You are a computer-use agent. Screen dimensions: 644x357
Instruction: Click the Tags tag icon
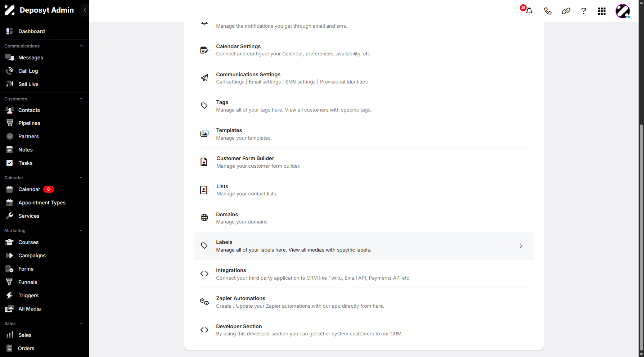pos(204,106)
